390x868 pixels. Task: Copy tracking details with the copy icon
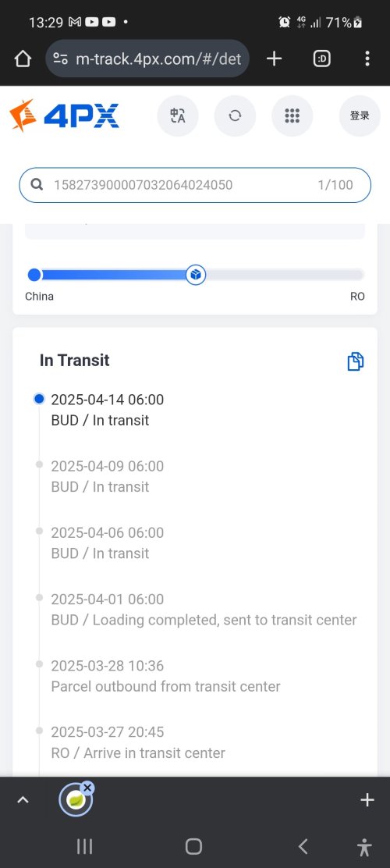coord(355,361)
